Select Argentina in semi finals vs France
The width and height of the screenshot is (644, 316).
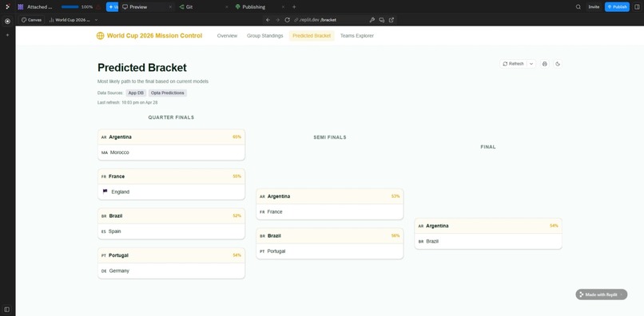tap(330, 196)
